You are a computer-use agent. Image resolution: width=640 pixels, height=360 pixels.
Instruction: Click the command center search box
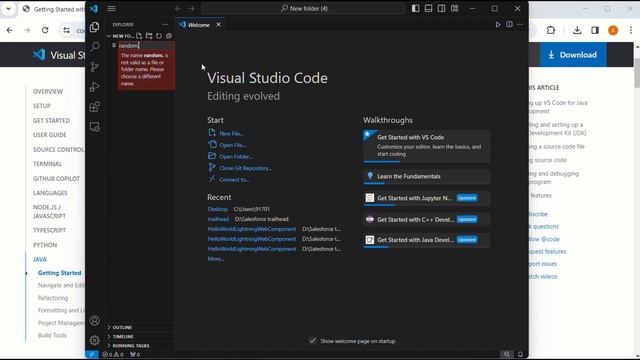coord(303,8)
